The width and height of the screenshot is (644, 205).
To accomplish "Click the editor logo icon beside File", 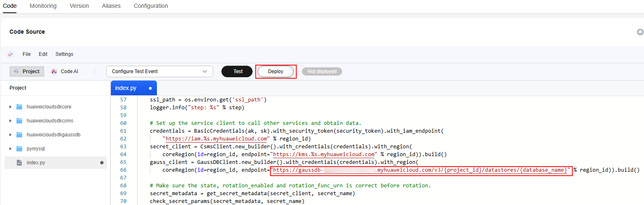I will 10,54.
